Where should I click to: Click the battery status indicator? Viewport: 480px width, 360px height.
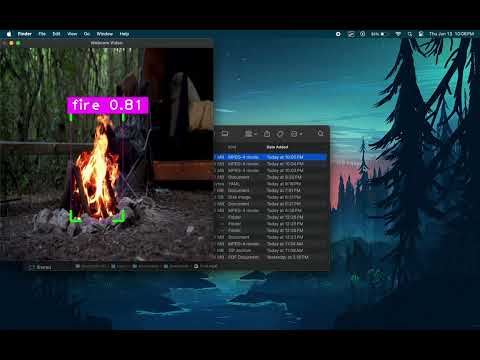click(380, 34)
